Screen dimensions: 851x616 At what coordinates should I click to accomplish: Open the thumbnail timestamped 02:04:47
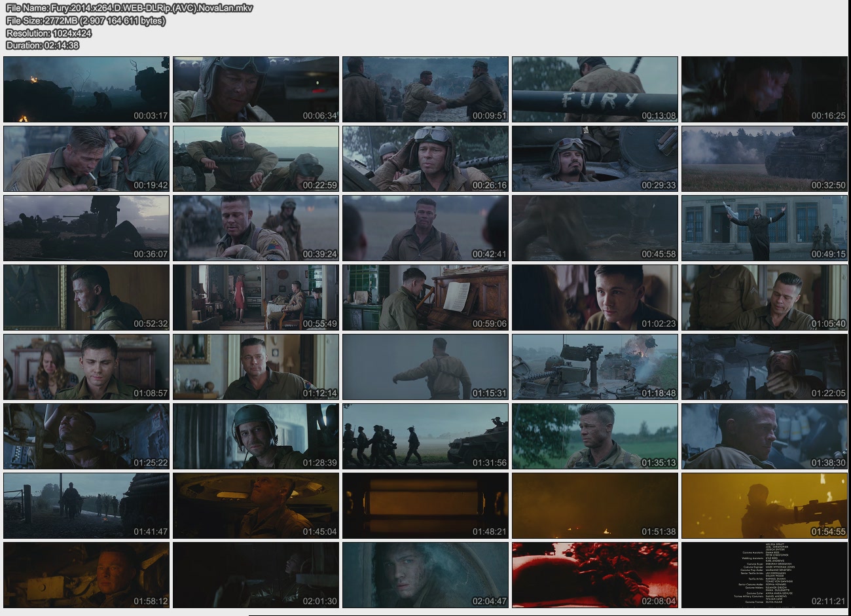click(x=425, y=575)
